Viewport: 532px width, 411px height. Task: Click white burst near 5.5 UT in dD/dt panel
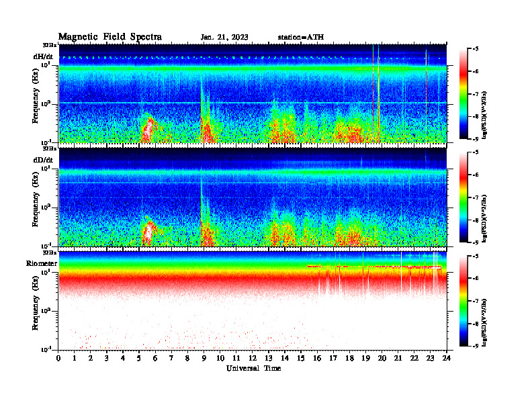point(148,233)
